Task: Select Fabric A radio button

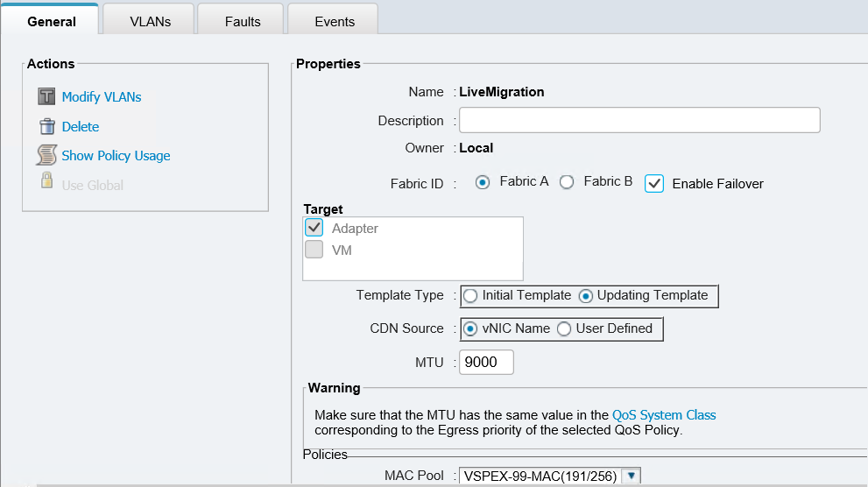Action: (482, 182)
